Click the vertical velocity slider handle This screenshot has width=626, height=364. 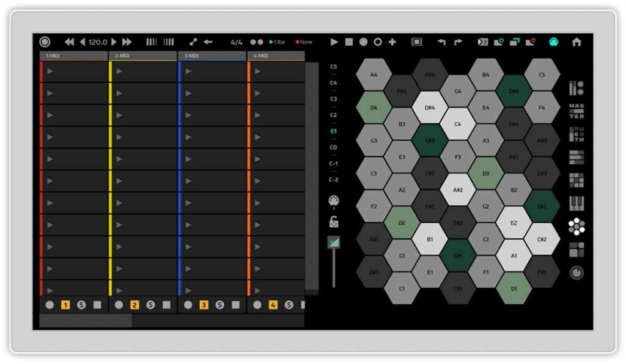click(x=334, y=242)
